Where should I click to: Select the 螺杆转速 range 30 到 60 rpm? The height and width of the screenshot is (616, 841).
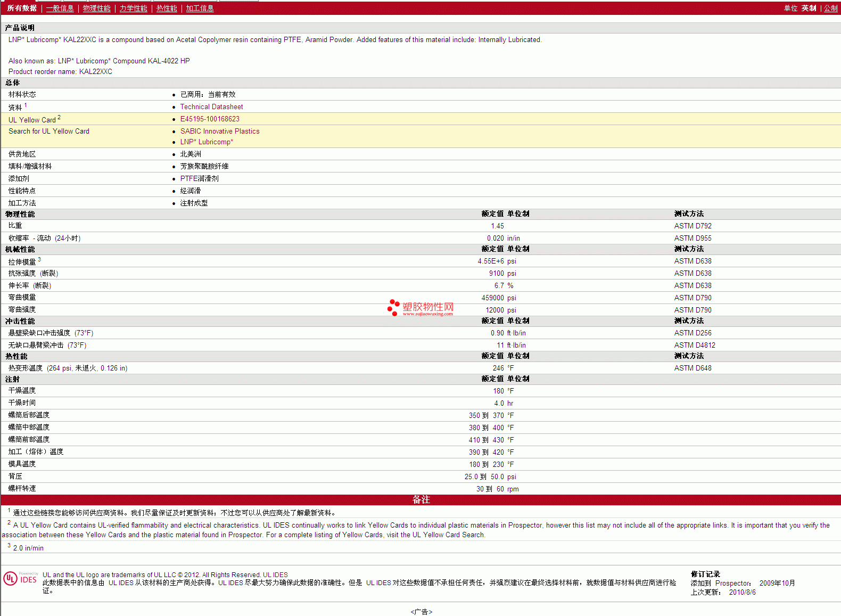pos(497,489)
